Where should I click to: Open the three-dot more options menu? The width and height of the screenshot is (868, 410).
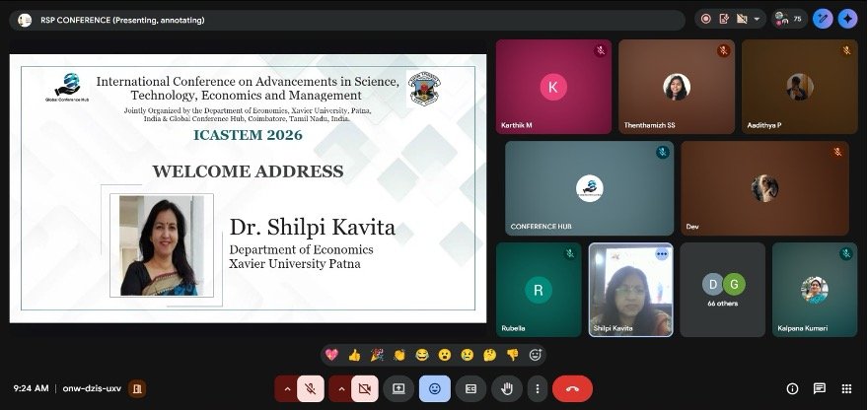tap(537, 389)
